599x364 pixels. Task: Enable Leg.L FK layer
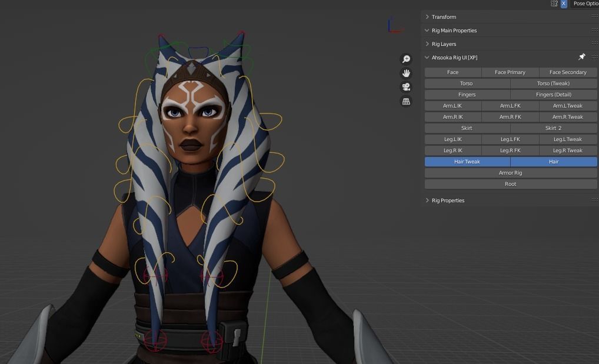coord(510,139)
